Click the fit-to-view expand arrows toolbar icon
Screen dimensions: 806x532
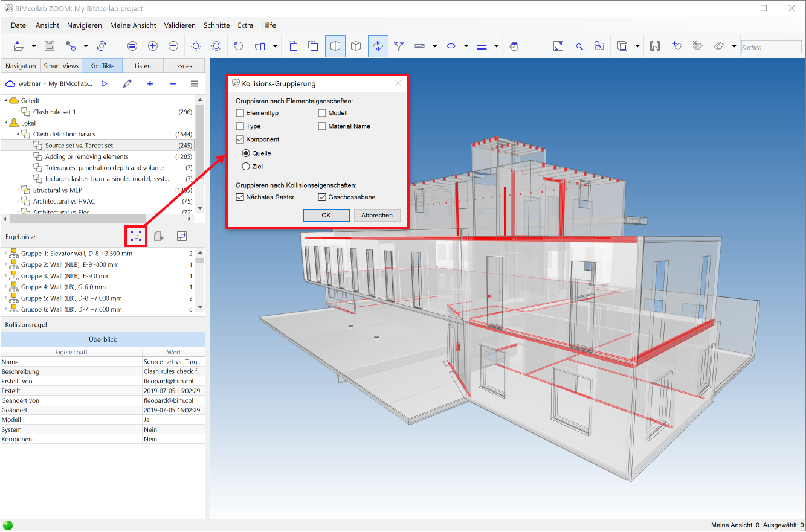[x=558, y=46]
